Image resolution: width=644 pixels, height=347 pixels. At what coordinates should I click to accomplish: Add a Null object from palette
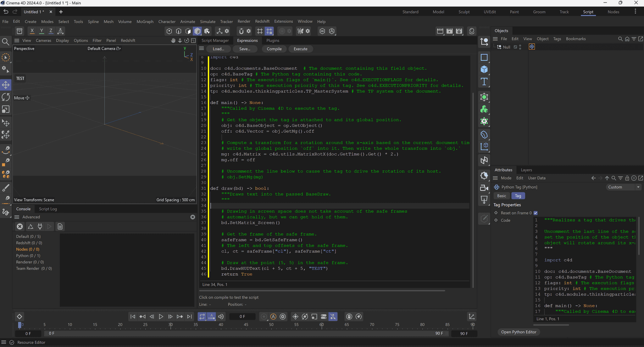484,42
